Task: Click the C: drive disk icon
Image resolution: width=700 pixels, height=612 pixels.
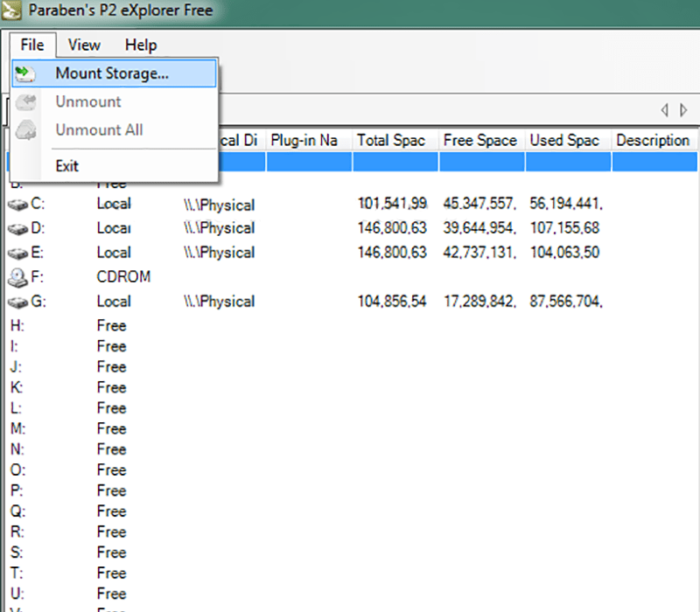Action: [17, 205]
